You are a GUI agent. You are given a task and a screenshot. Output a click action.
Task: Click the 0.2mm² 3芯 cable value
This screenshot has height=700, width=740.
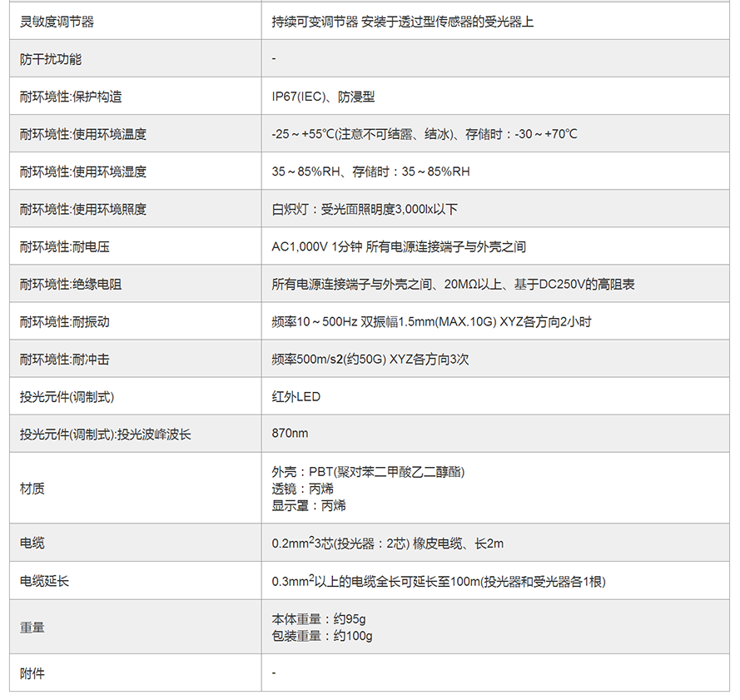coord(387,544)
